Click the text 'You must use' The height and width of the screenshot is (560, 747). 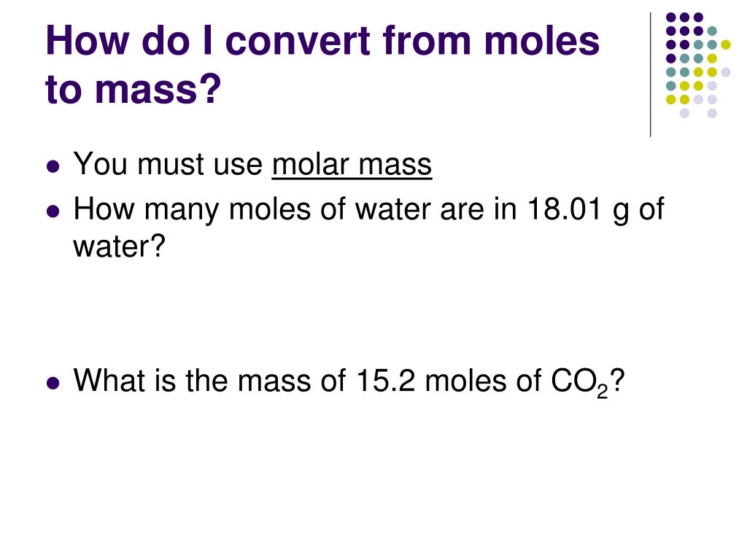point(168,165)
